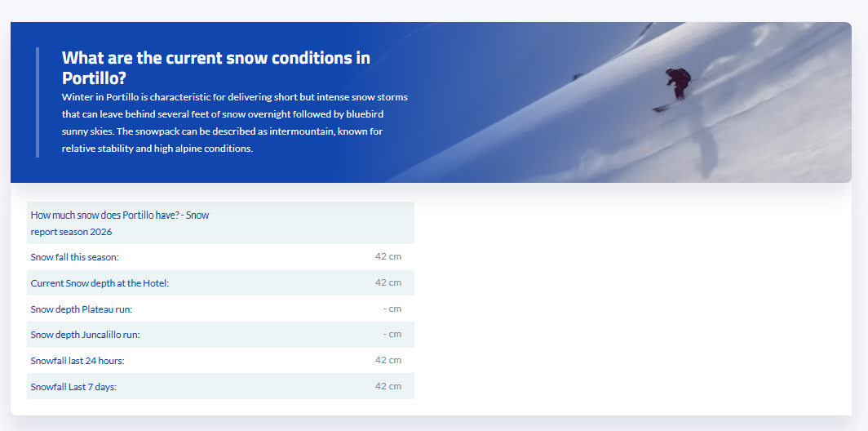
Task: Select the 'Snow fall this season:' label
Action: pos(75,258)
